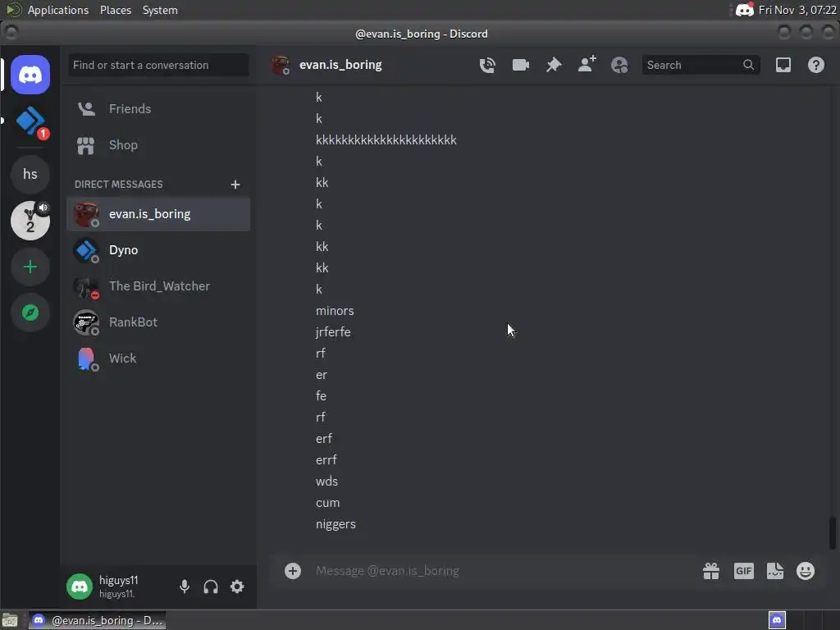Open the RankBot direct message
The width and height of the screenshot is (840, 630).
pyautogui.click(x=158, y=322)
